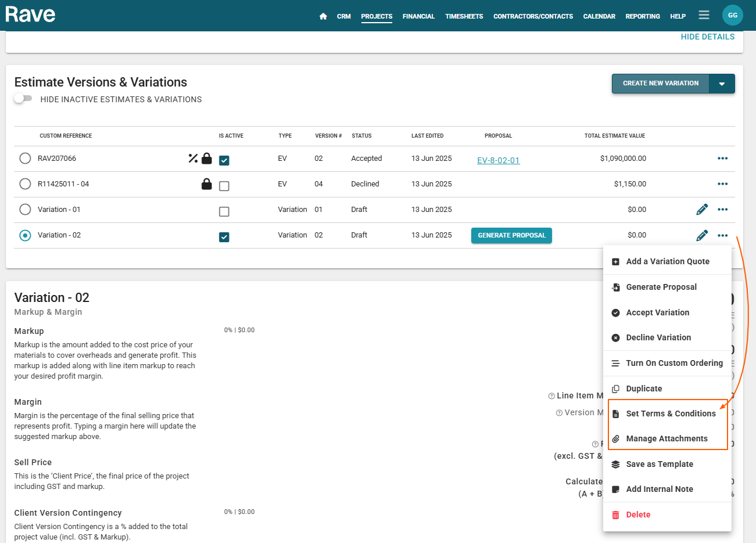Click the pencil edit icon for Variation - 02

[702, 235]
